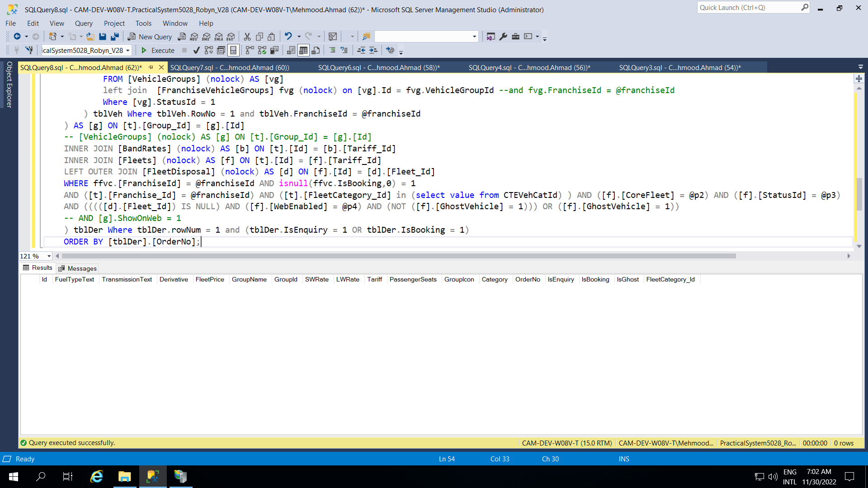This screenshot has width=868, height=488.
Task: Toggle Results to Grid mode
Action: 303,50
